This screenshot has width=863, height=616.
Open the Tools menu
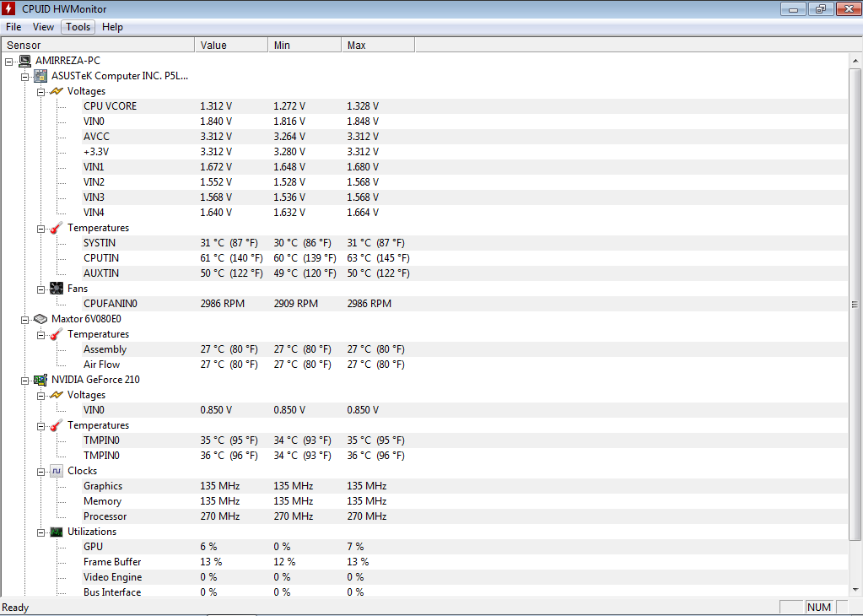[78, 27]
